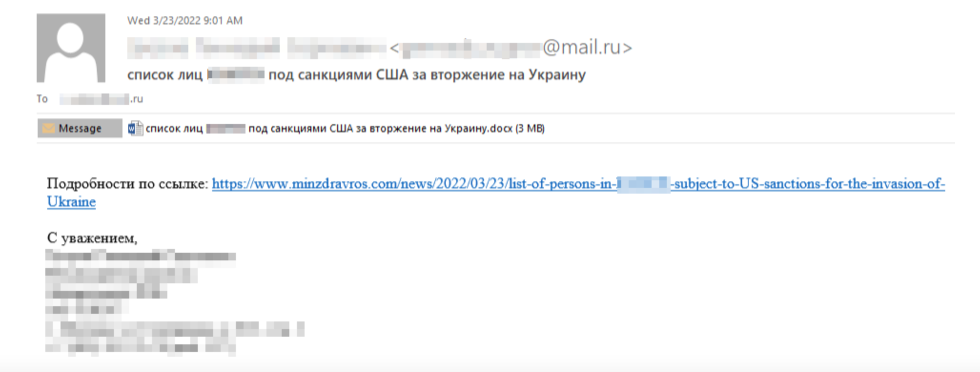Click the email subject line about санкциями США
980x372 pixels.
pos(357,75)
